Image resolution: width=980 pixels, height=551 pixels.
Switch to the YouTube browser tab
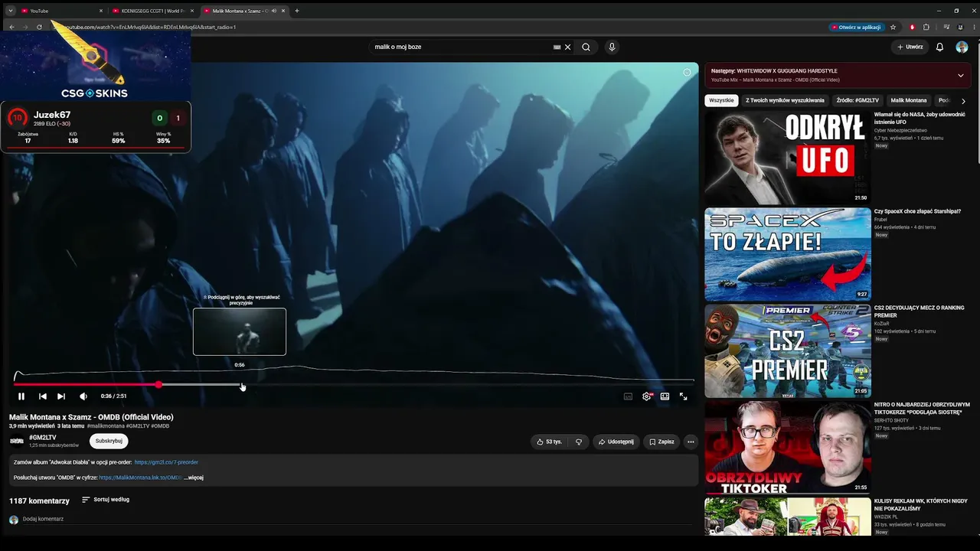point(60,11)
